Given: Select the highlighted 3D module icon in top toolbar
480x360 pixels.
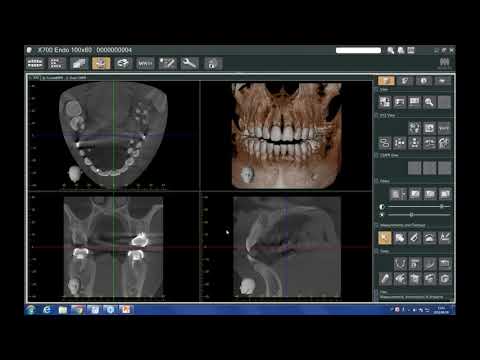Looking at the screenshot, I should point(101,63).
